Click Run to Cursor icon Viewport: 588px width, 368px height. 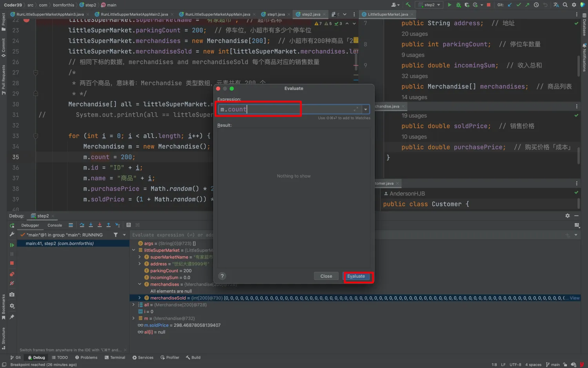tap(118, 225)
